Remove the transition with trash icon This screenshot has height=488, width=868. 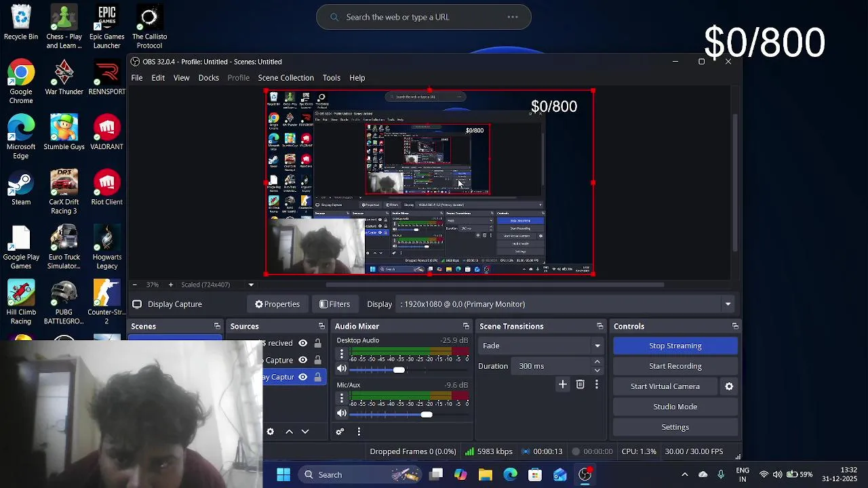pyautogui.click(x=580, y=384)
